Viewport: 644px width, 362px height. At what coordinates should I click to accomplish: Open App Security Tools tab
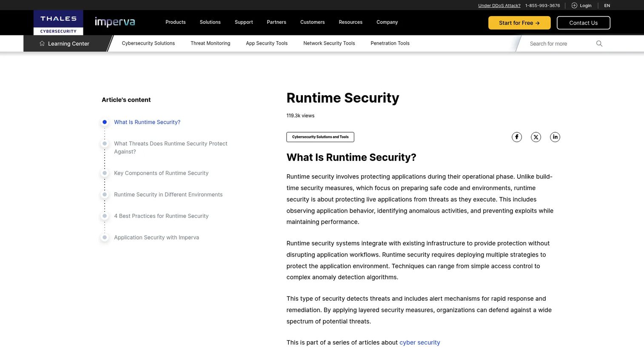coord(267,43)
